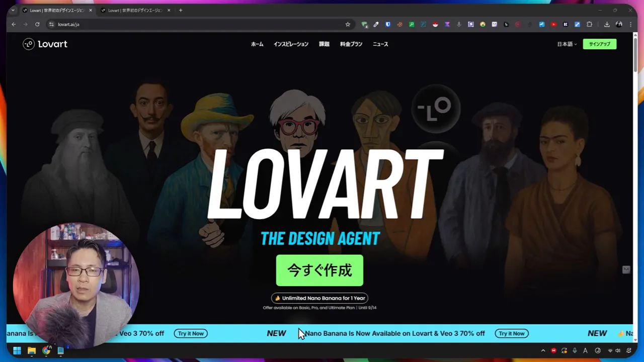
Task: Open the Windows Start menu
Action: pyautogui.click(x=17, y=350)
